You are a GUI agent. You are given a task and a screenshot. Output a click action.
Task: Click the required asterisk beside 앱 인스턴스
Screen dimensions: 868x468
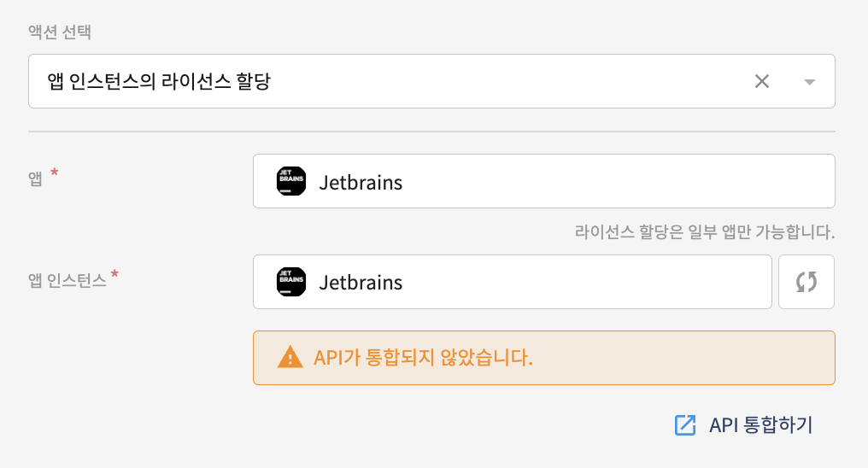click(115, 275)
